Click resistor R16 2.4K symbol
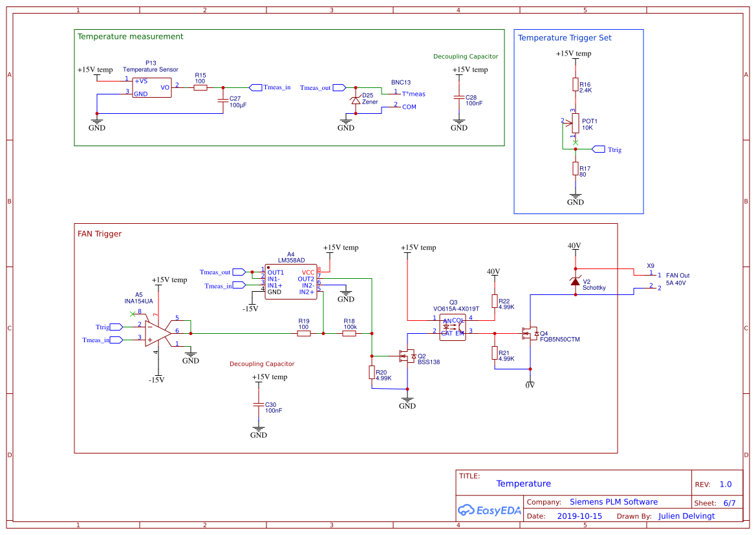756x535 pixels. 575,85
